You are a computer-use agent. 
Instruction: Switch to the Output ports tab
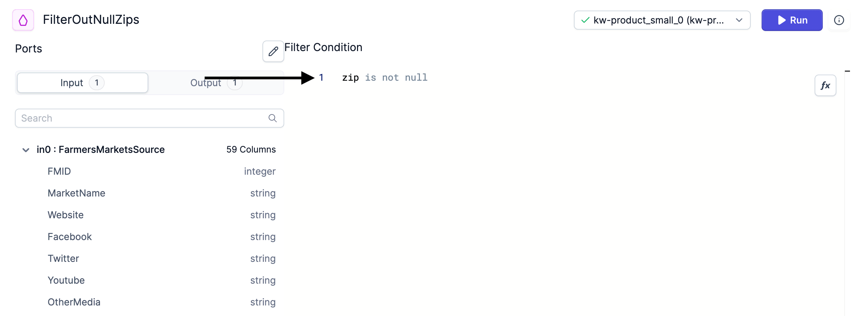click(216, 83)
